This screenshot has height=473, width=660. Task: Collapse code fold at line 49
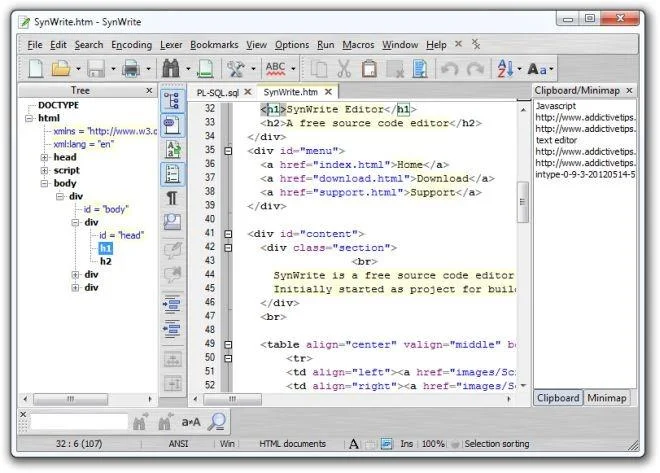[228, 344]
